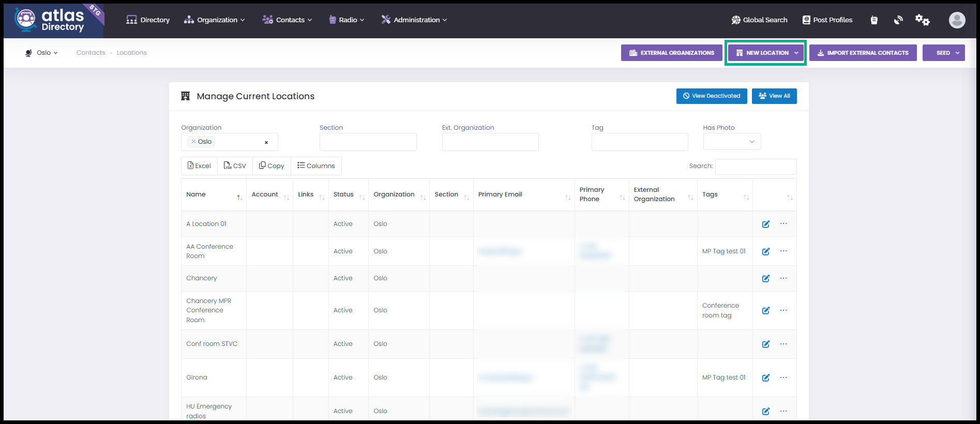Clear the Organization filter field
The height and width of the screenshot is (424, 980).
pos(266,142)
